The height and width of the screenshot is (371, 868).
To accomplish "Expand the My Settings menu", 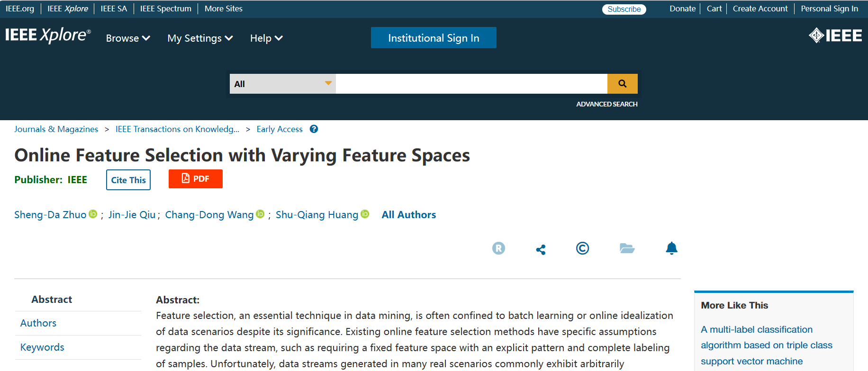I will tap(200, 38).
